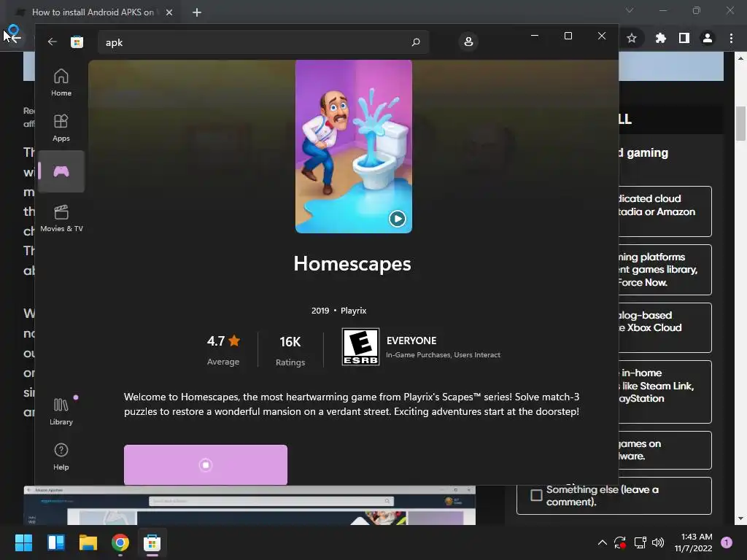Viewport: 747px width, 560px height.
Task: Maximize the Microsoft Store window
Action: tap(568, 36)
